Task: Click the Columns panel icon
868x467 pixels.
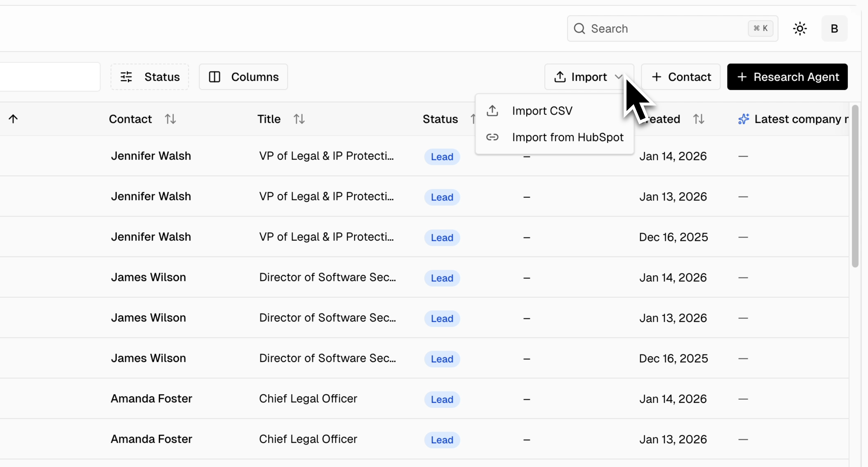Action: click(x=215, y=77)
